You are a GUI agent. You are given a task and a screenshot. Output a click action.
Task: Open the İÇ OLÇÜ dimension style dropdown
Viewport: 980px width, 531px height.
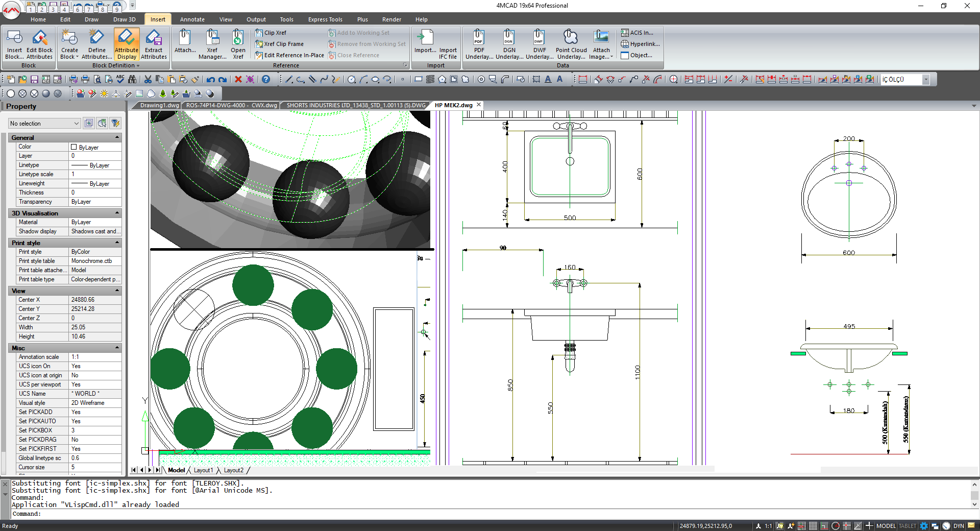(926, 80)
